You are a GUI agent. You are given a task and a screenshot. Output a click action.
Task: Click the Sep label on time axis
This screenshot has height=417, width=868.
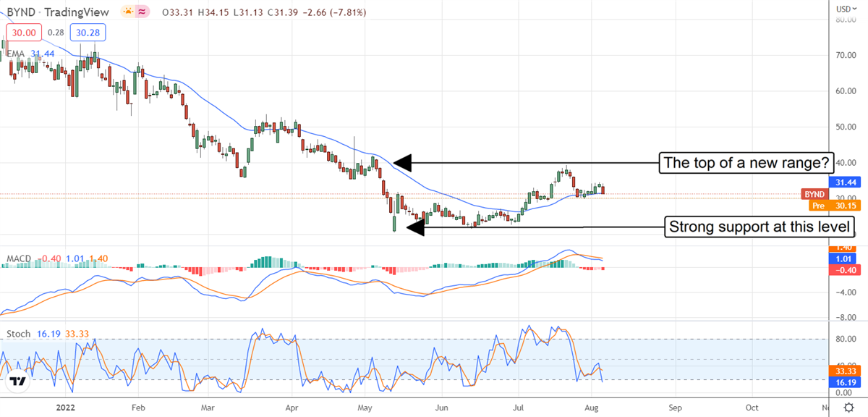tap(675, 408)
